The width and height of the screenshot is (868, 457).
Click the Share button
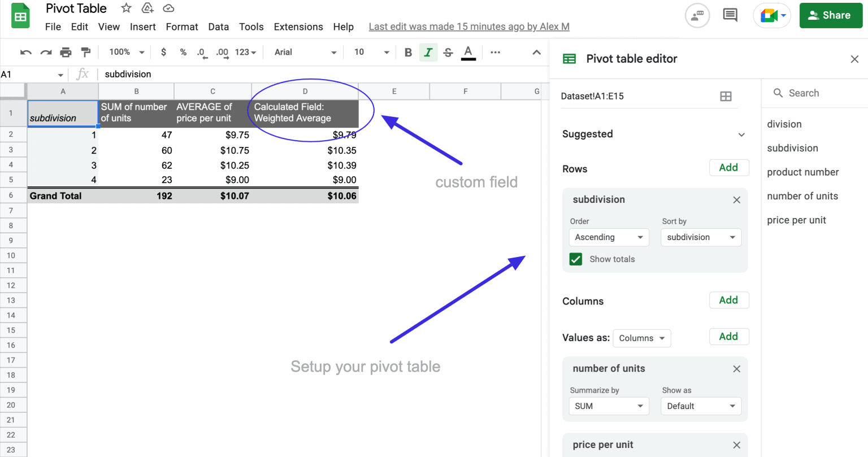pos(831,15)
